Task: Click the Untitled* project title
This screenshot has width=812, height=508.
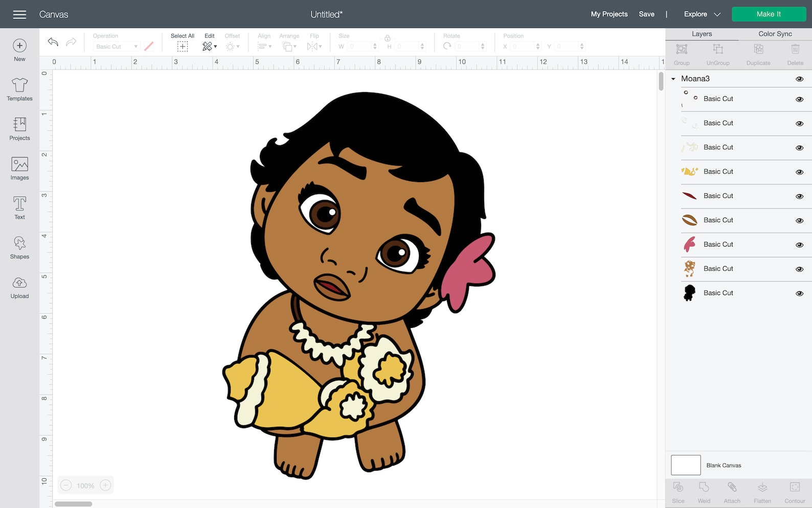Action: (326, 14)
